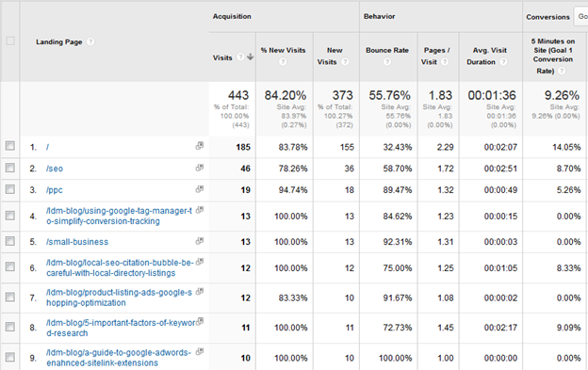Image resolution: width=588 pixels, height=370 pixels.
Task: Tick the checkbox for the /seo row
Action: pos(10,168)
